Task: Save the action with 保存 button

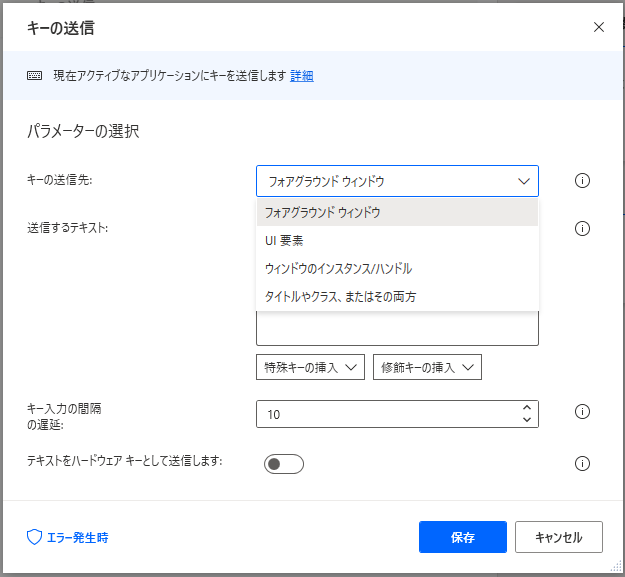Action: (x=462, y=537)
